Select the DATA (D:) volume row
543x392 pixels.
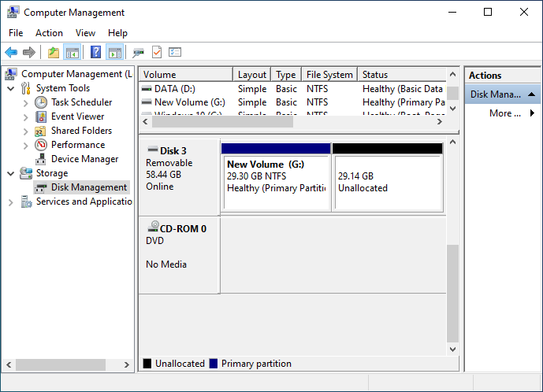pos(292,89)
